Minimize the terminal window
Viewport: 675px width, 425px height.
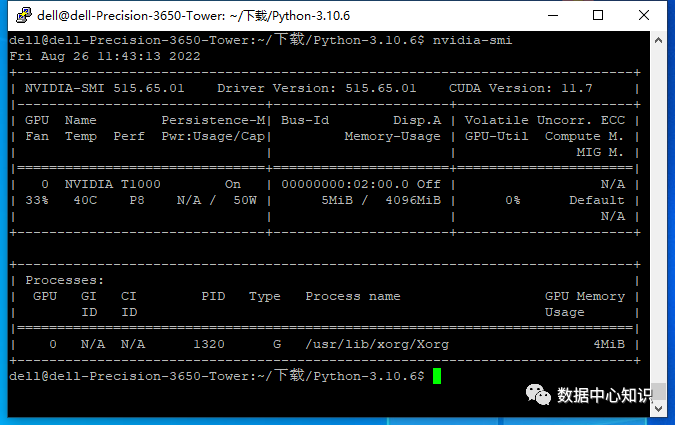coord(553,16)
